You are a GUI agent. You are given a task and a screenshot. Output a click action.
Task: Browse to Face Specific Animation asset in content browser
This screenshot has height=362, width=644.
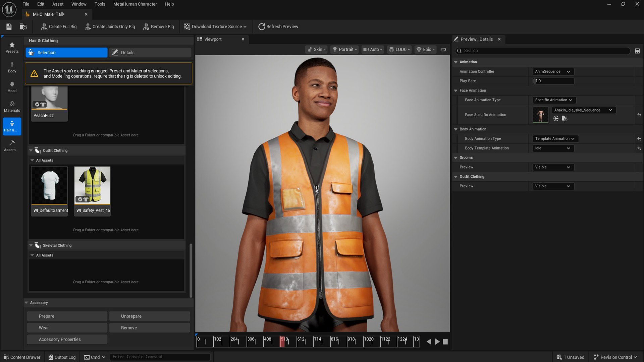coord(565,118)
